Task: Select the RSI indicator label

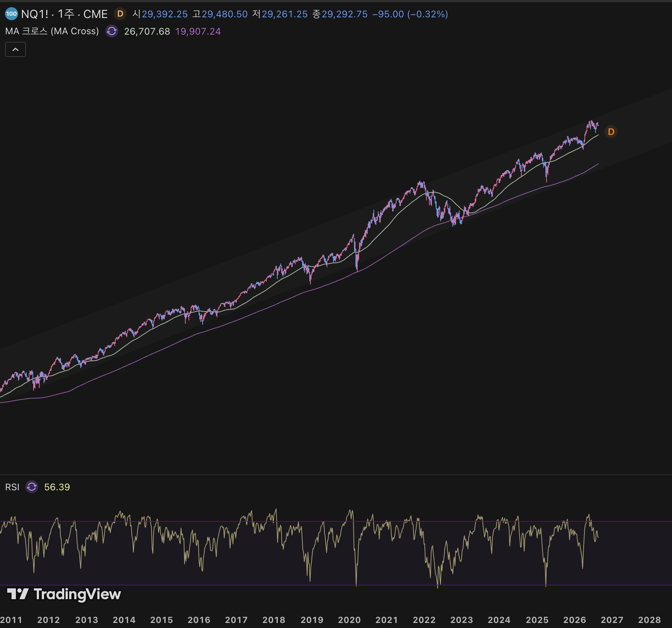Action: (x=12, y=487)
